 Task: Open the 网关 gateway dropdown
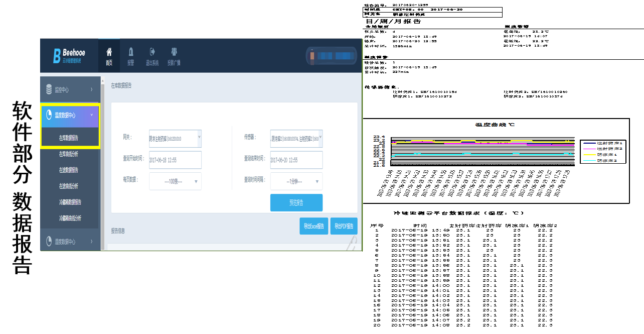coord(175,138)
